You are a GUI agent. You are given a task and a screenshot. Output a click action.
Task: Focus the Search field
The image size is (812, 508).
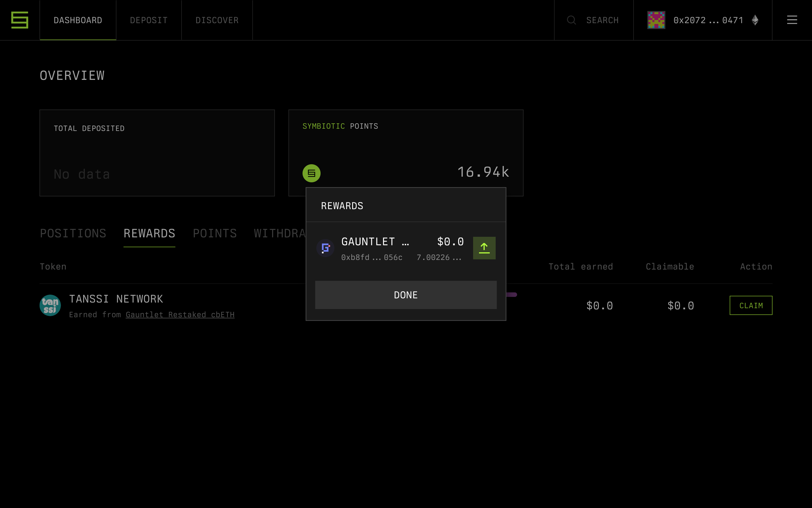[x=594, y=20]
